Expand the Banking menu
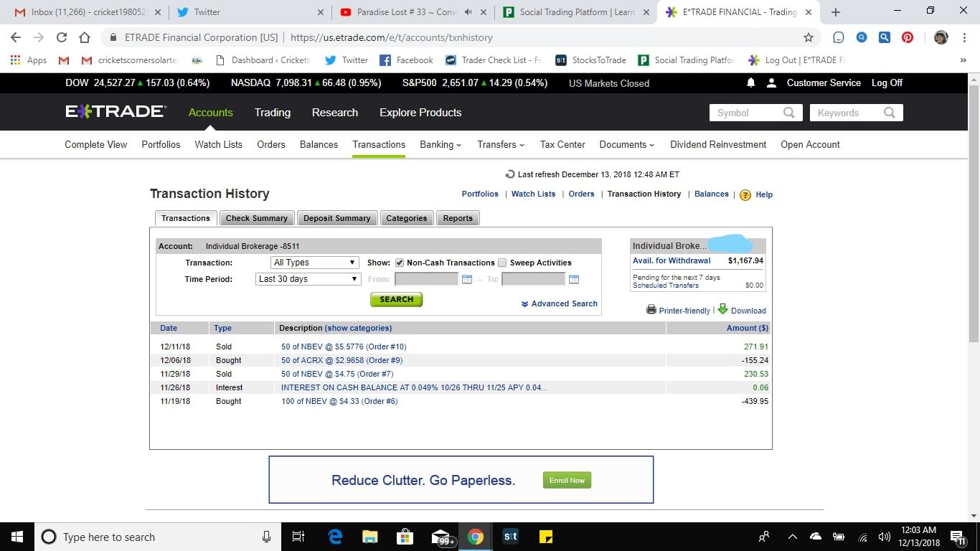Image resolution: width=980 pixels, height=551 pixels. tap(440, 144)
